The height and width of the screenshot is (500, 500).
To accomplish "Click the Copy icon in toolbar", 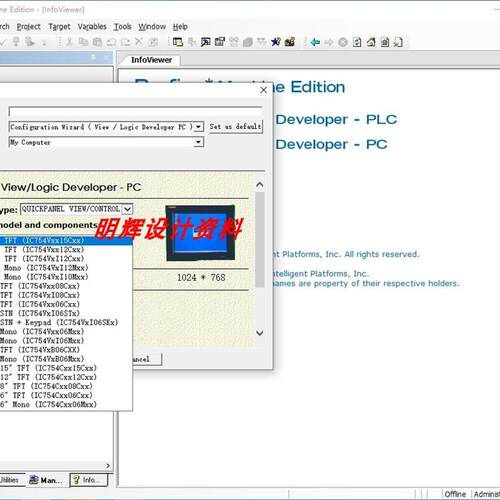I will 83,42.
